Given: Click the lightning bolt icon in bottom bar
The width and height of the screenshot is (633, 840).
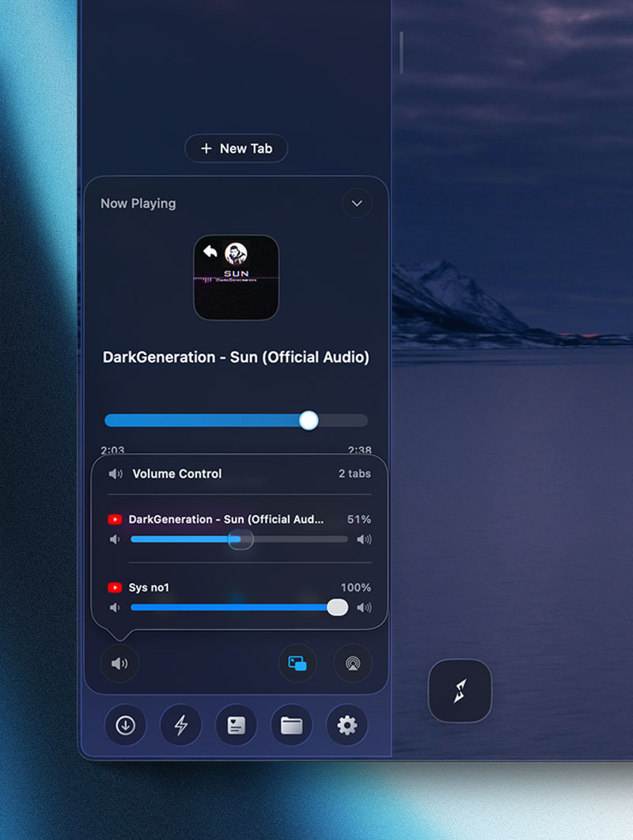Looking at the screenshot, I should pos(180,725).
